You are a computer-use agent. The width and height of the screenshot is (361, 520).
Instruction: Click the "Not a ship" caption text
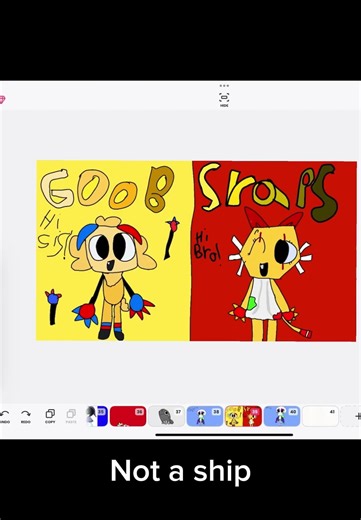coord(180,471)
